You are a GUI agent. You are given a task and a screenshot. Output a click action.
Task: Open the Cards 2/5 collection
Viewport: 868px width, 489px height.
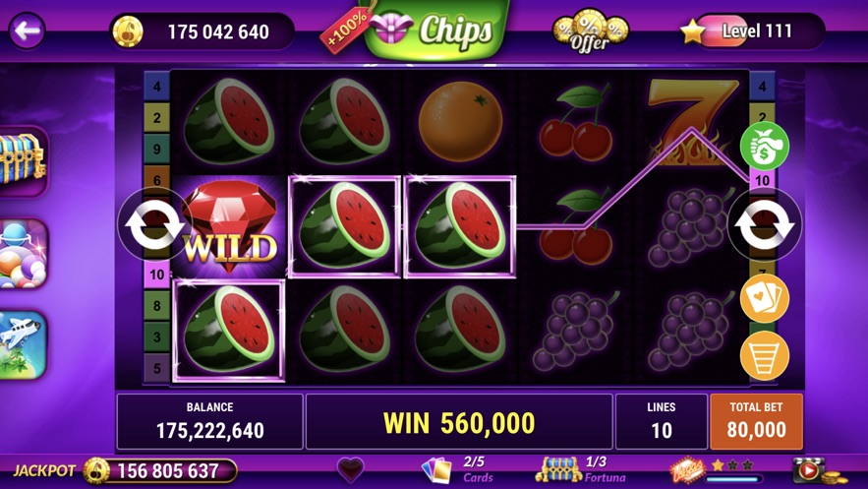(x=457, y=469)
